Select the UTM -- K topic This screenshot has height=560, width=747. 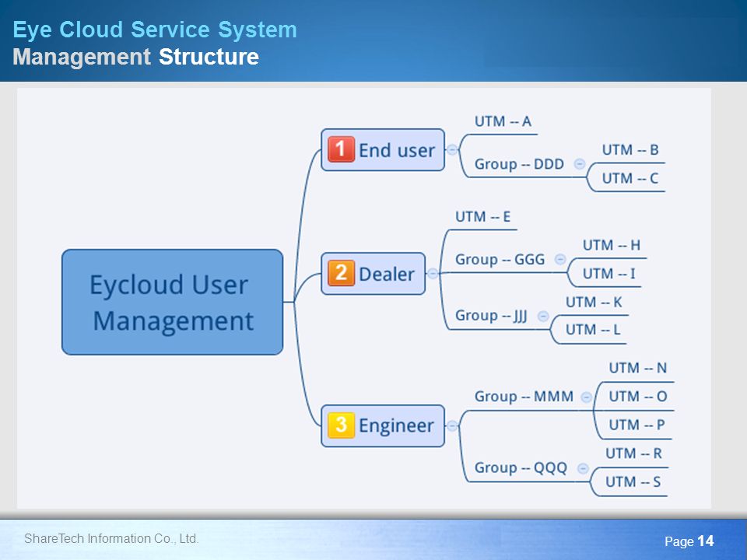coord(594,303)
